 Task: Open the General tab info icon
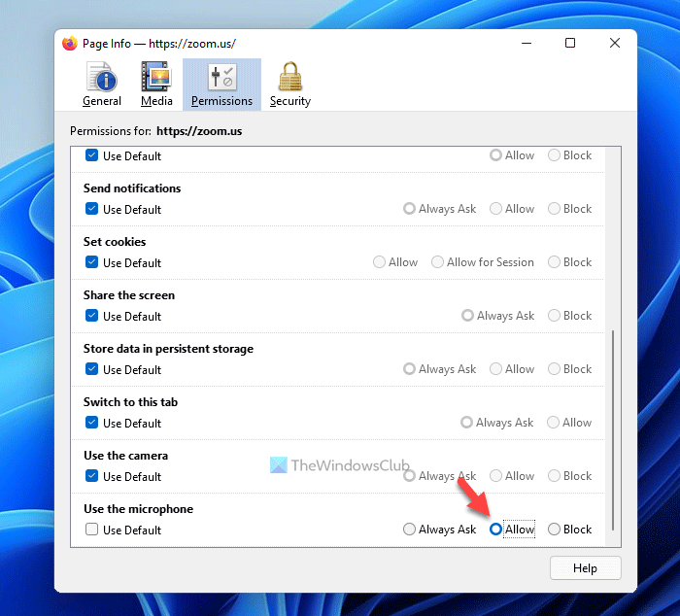click(x=102, y=77)
